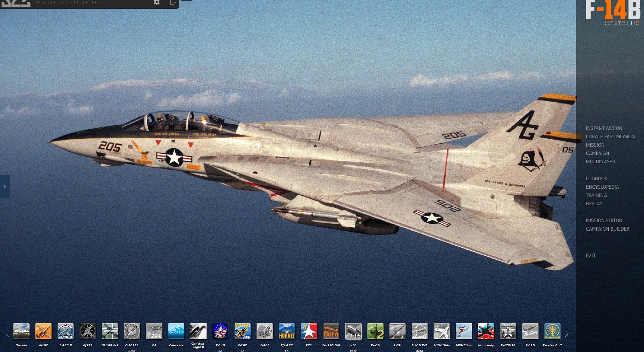Click Create Fast Mission
The width and height of the screenshot is (644, 352).
point(610,137)
